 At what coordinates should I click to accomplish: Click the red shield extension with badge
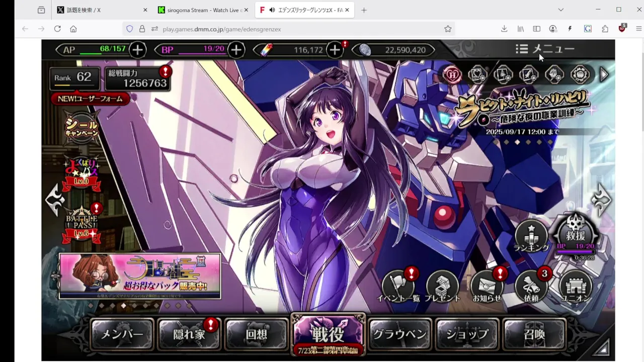pos(622,29)
